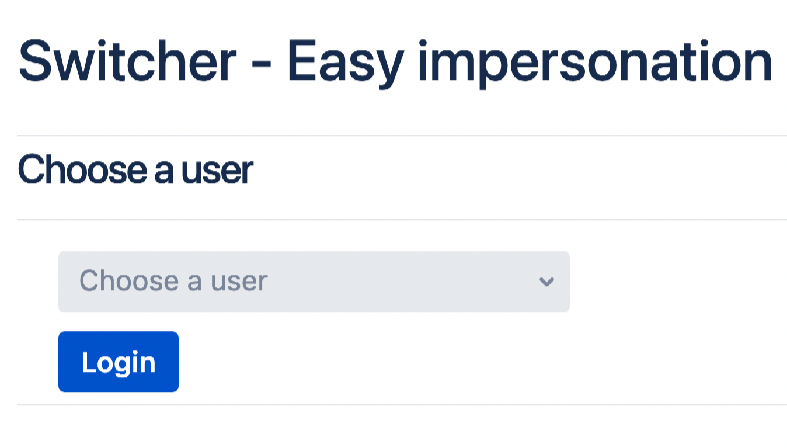Viewport: 787px width, 448px height.
Task: Click the Choose a user section heading
Action: (x=135, y=170)
